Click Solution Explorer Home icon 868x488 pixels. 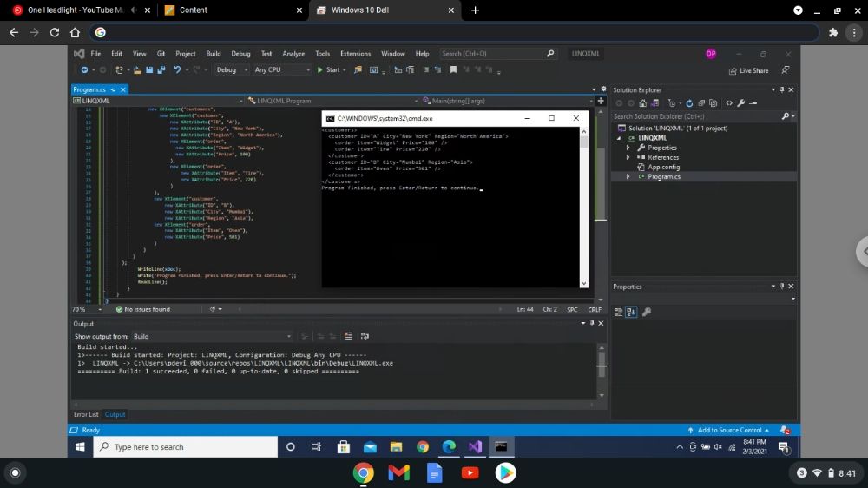pos(642,103)
